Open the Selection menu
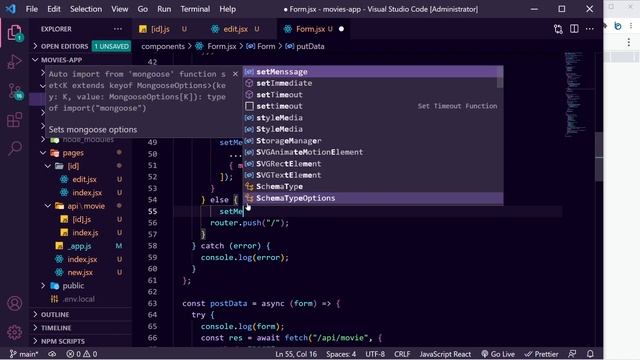The image size is (640, 360). click(86, 9)
